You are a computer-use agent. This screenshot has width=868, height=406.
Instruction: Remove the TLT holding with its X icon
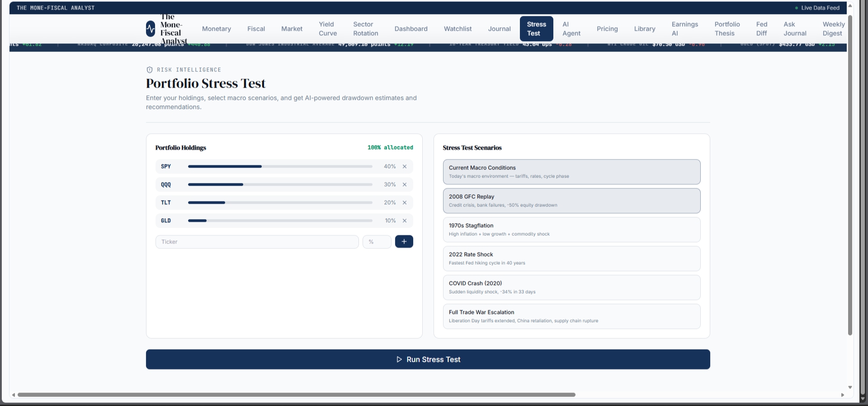405,203
